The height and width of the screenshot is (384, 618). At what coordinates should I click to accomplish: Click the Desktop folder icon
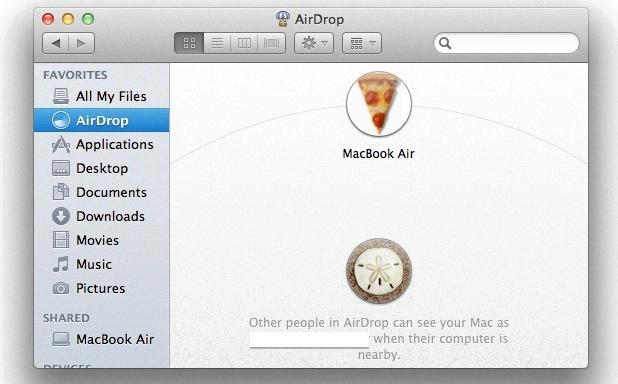[61, 168]
